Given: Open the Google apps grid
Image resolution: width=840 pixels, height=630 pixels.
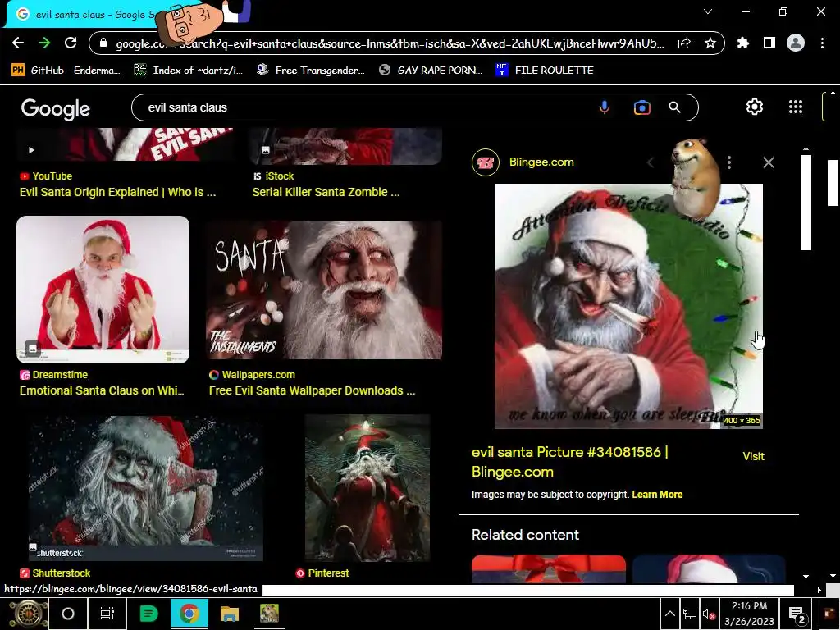Looking at the screenshot, I should (x=796, y=107).
